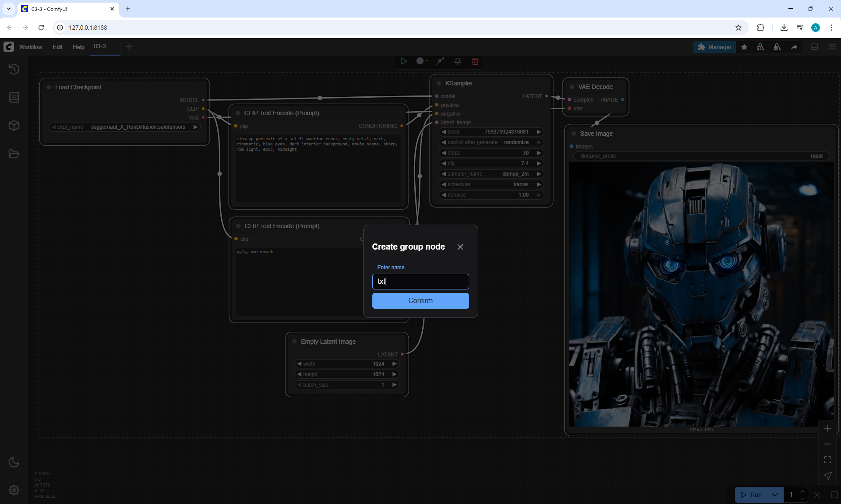Open the node library sidebar icon
The image size is (841, 504).
pyautogui.click(x=14, y=97)
